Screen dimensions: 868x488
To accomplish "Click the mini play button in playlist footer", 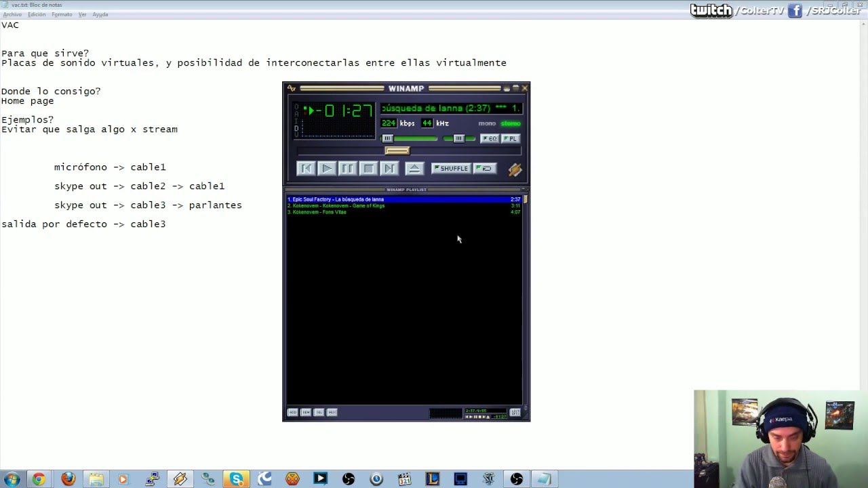I will tap(472, 416).
